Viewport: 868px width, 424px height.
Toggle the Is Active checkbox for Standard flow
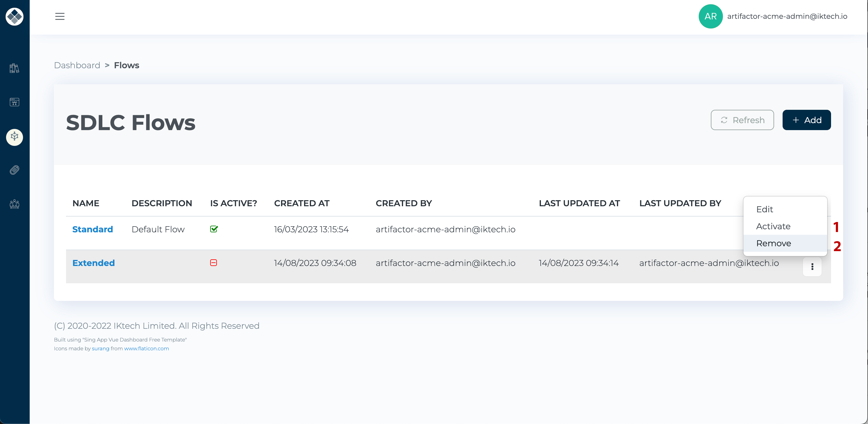point(214,229)
